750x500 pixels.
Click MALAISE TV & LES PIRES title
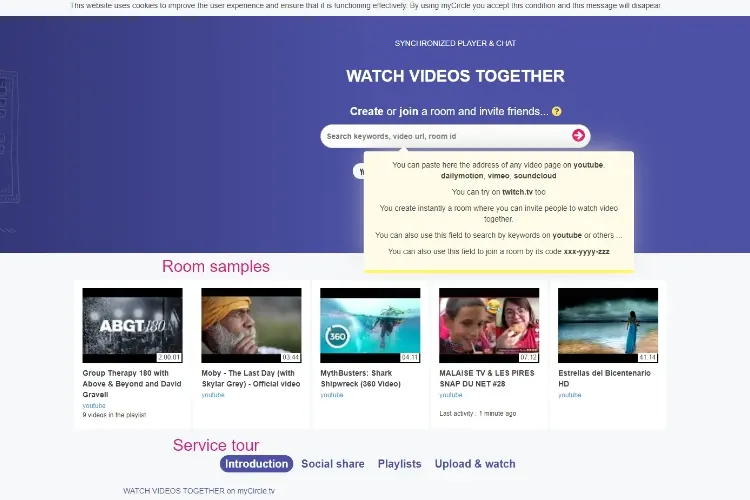487,378
